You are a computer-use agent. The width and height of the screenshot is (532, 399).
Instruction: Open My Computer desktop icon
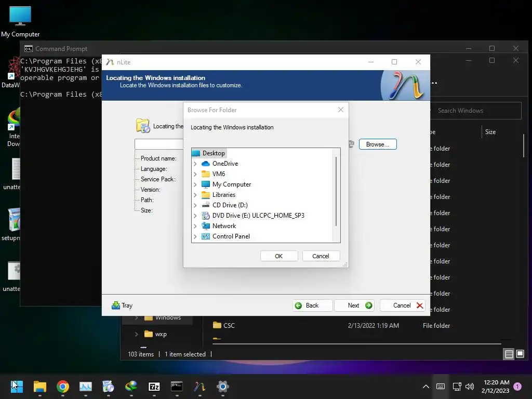coord(20,21)
